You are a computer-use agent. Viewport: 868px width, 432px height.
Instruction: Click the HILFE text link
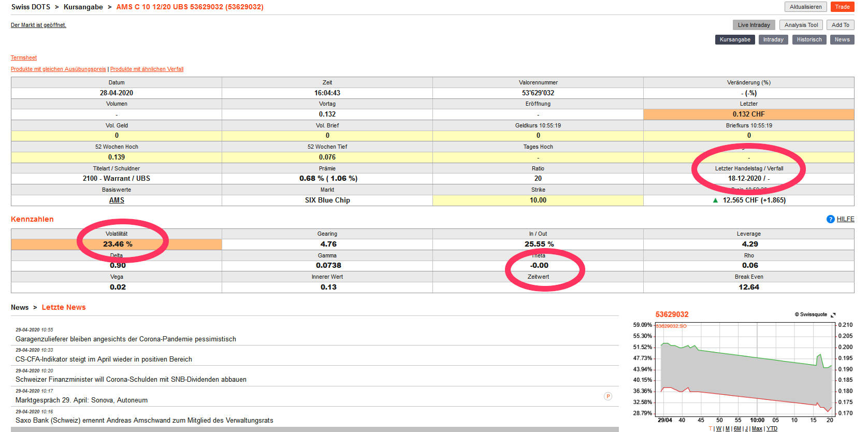[x=846, y=219]
